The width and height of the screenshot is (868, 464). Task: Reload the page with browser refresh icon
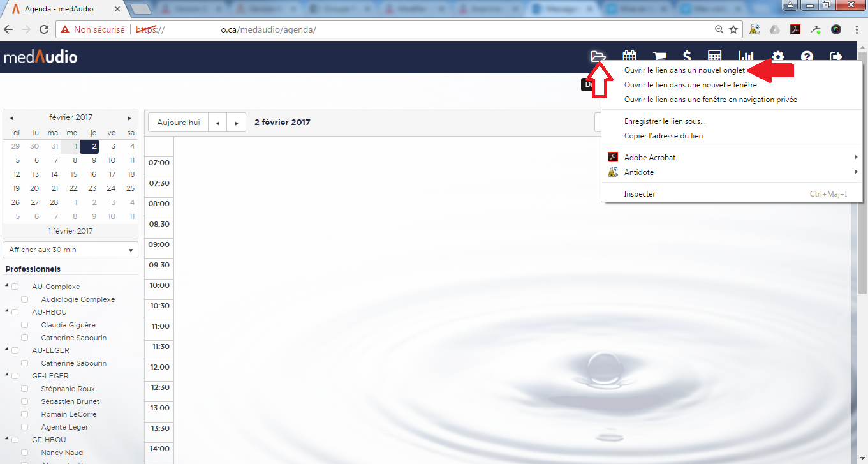click(x=44, y=29)
